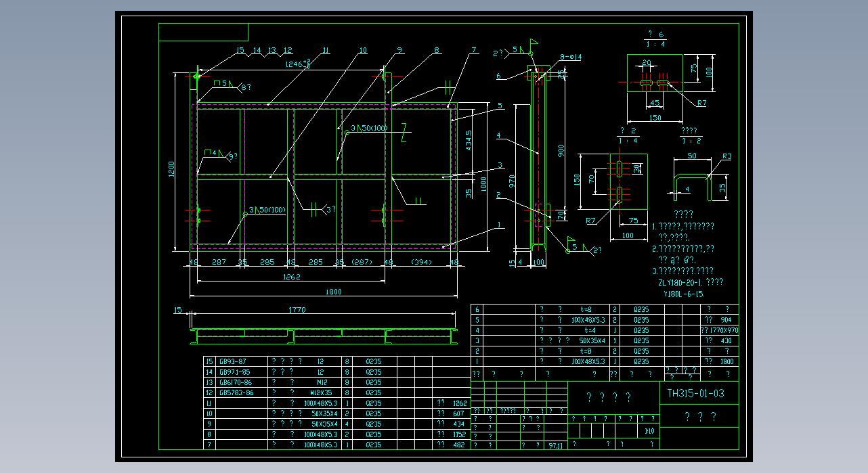Select the 1246 top dimension text
The image size is (868, 473).
(x=297, y=64)
